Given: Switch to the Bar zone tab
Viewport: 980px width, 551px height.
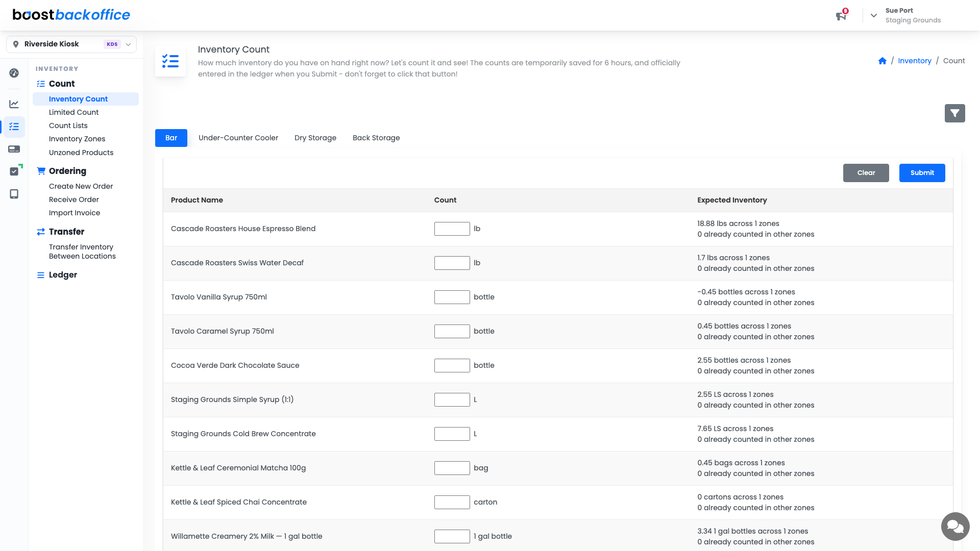Looking at the screenshot, I should (x=171, y=138).
